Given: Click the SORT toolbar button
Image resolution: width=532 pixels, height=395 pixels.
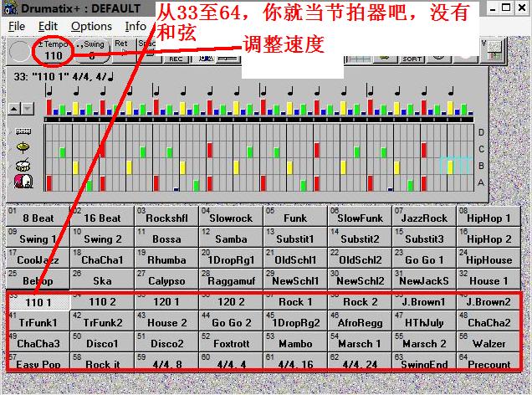Looking at the screenshot, I should 412,59.
